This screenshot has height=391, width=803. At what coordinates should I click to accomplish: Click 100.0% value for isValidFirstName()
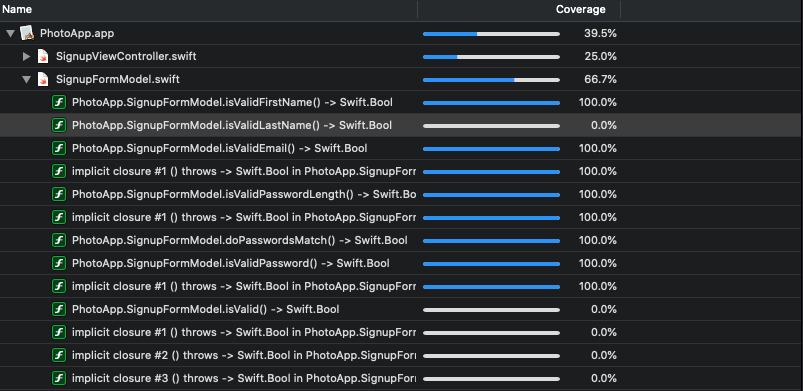pyautogui.click(x=598, y=102)
